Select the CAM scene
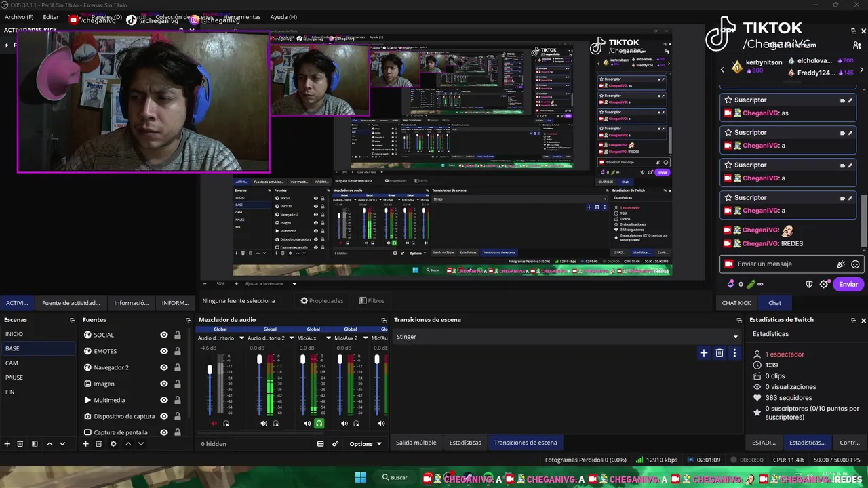The image size is (868, 488). click(38, 363)
